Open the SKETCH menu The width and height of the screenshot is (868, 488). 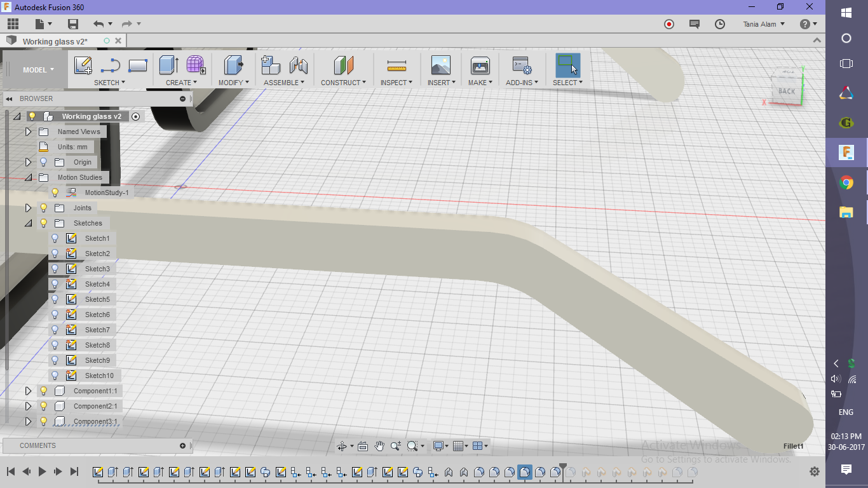click(109, 83)
